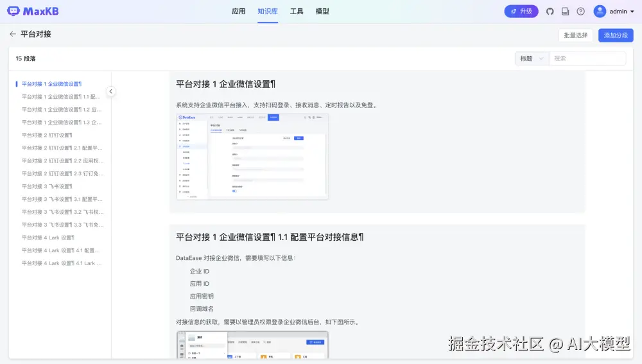Select outline item 平台对接 1 企业微信设置
The height and width of the screenshot is (364, 642).
click(51, 84)
